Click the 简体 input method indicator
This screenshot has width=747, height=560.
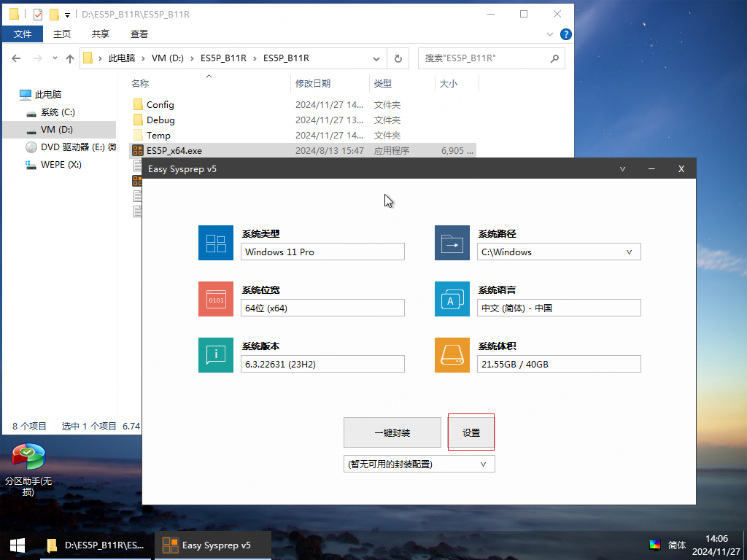[x=676, y=545]
